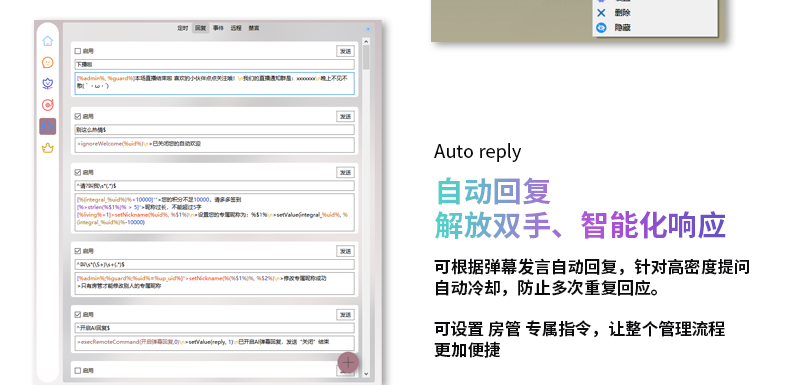801x385 pixels.
Task: Switch to the 事件 tab
Action: point(218,28)
